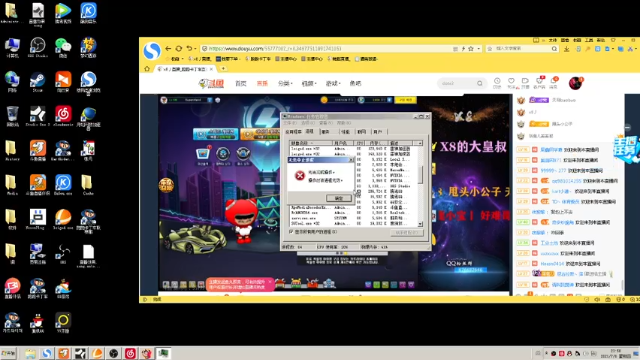Switch Task Manager to 服务 tab
Viewport: 640px width, 360px height.
(326, 132)
